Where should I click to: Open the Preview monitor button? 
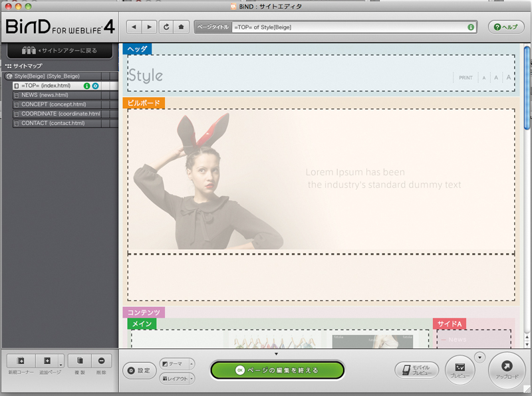[459, 367]
